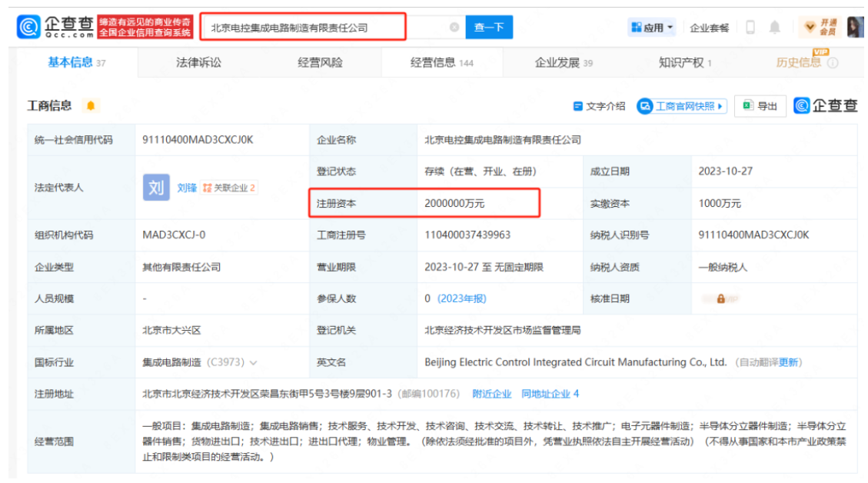The height and width of the screenshot is (483, 868).
Task: Open 附近企业 nearby companies link
Action: [x=491, y=394]
